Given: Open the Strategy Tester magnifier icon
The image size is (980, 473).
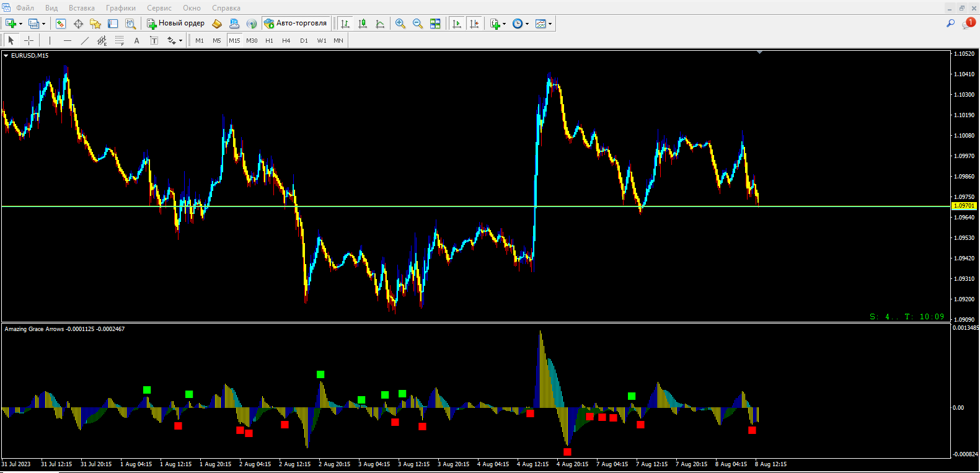Looking at the screenshot, I should click(x=130, y=24).
